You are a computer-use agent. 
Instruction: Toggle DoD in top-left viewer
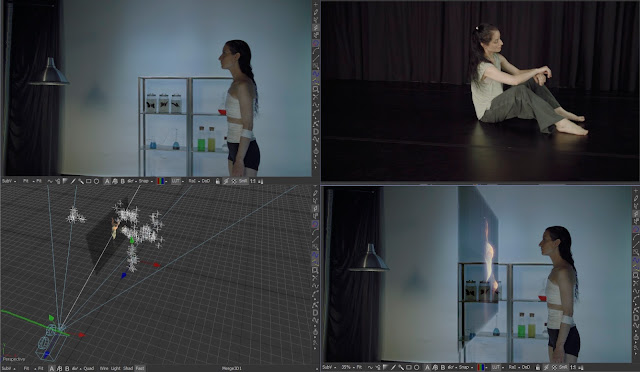206,181
